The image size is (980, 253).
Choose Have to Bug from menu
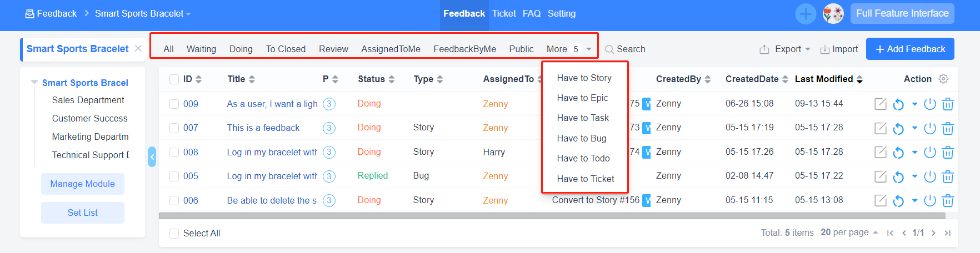582,138
